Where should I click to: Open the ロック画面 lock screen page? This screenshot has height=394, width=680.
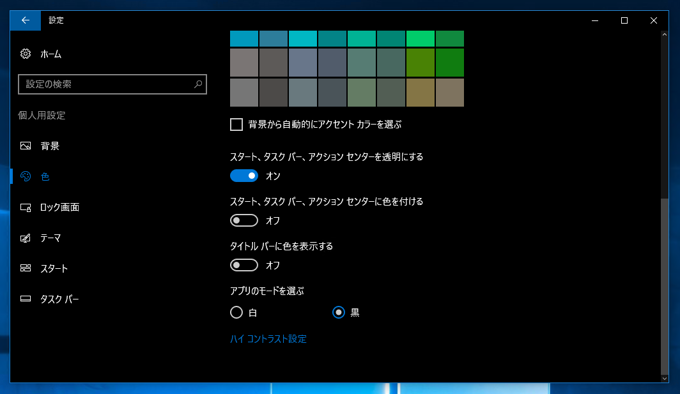[49, 207]
